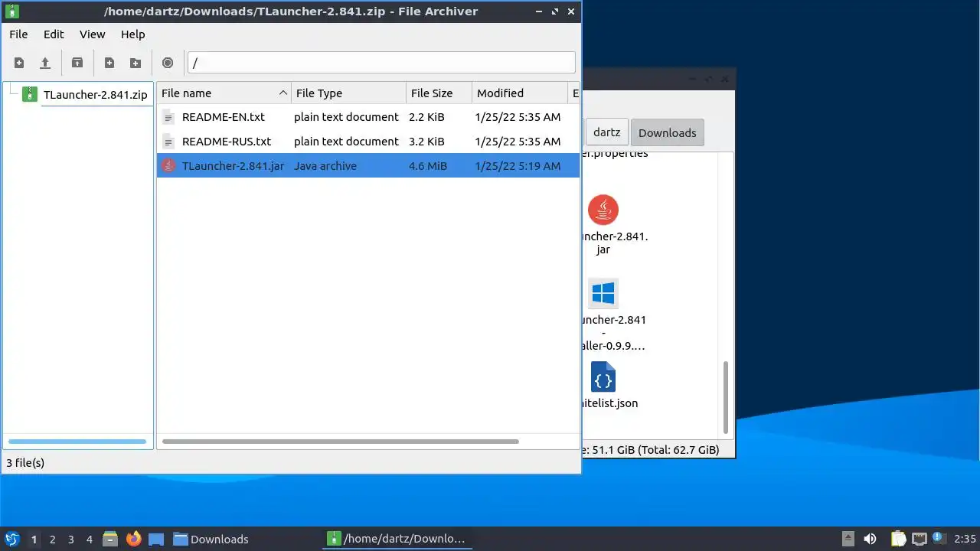This screenshot has height=551, width=980.
Task: Select TLauncher-2.841.zip in the tree pane
Action: [95, 95]
